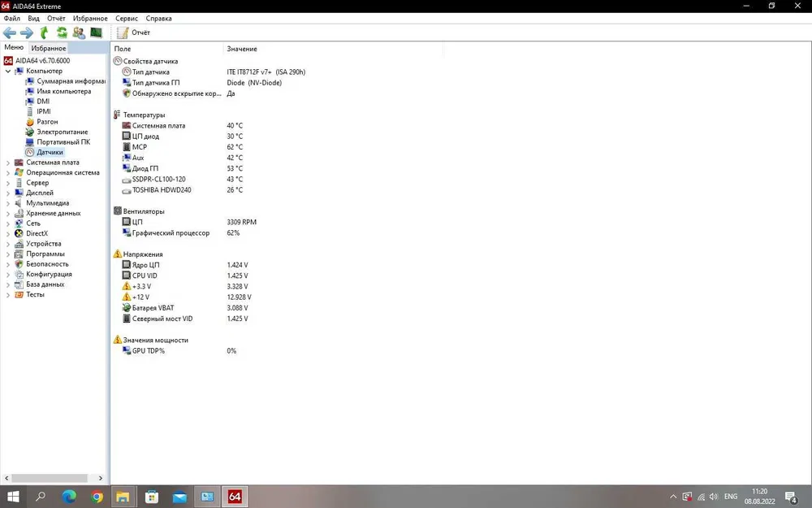Open Microsoft Edge from the taskbar
Screen dimensions: 812x508
[69, 497]
